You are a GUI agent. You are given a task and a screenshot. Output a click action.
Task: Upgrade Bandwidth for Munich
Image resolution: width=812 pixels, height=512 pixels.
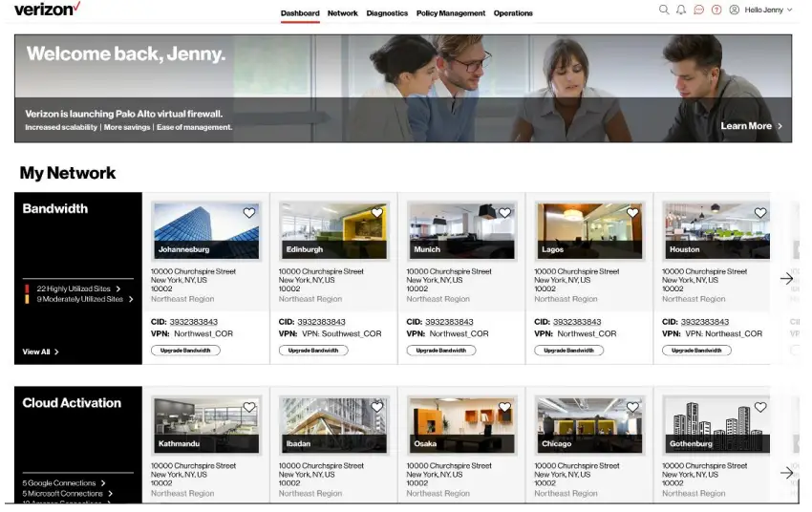(x=441, y=351)
